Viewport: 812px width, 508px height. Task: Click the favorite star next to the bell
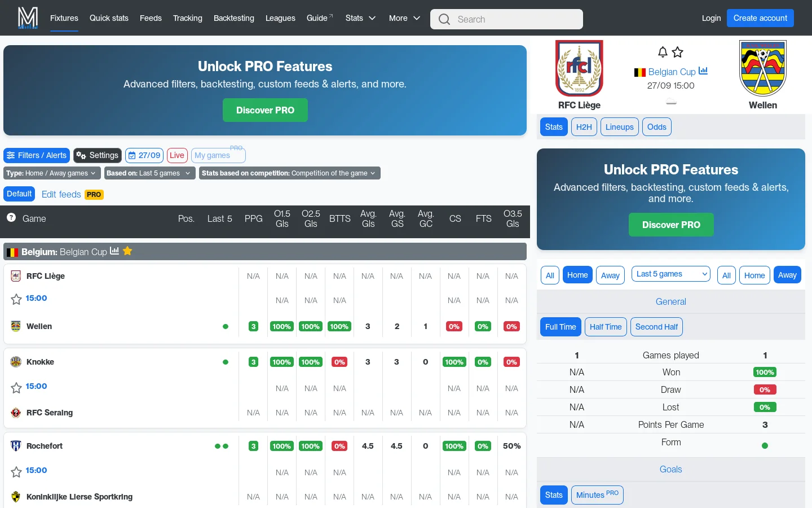point(678,52)
